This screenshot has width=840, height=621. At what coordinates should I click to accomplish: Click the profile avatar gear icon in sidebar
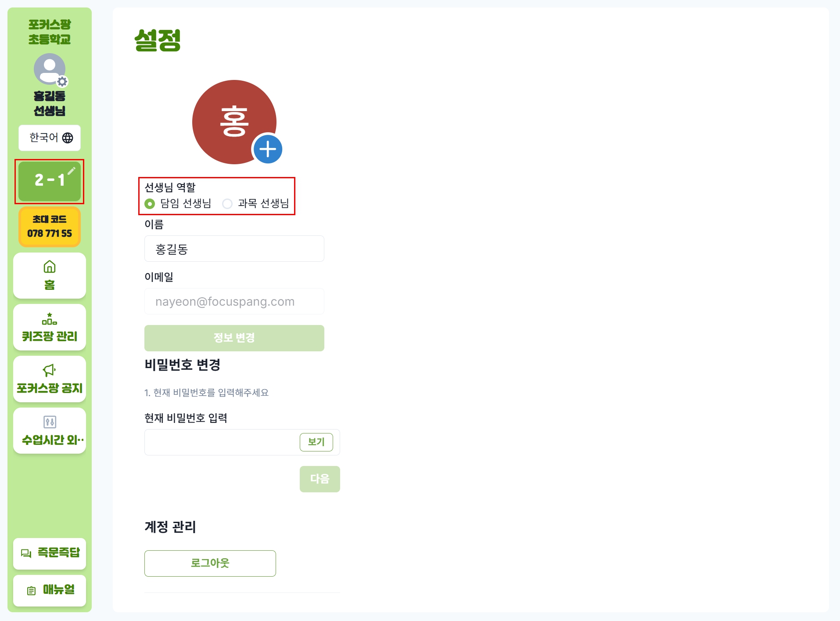point(62,82)
